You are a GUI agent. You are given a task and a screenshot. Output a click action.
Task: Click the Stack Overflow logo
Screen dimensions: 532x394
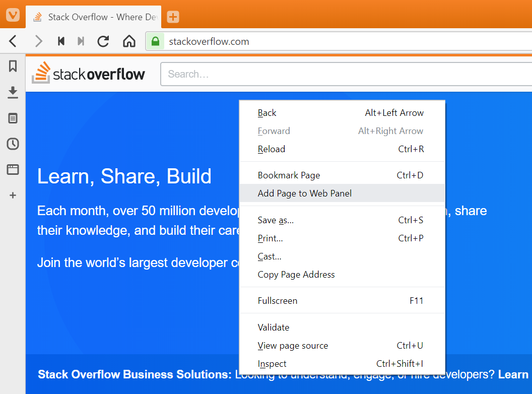(x=88, y=73)
